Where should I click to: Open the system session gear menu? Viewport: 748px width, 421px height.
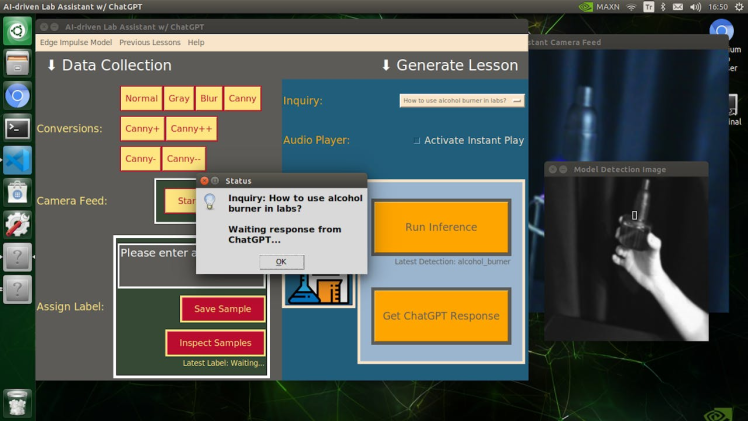[739, 7]
